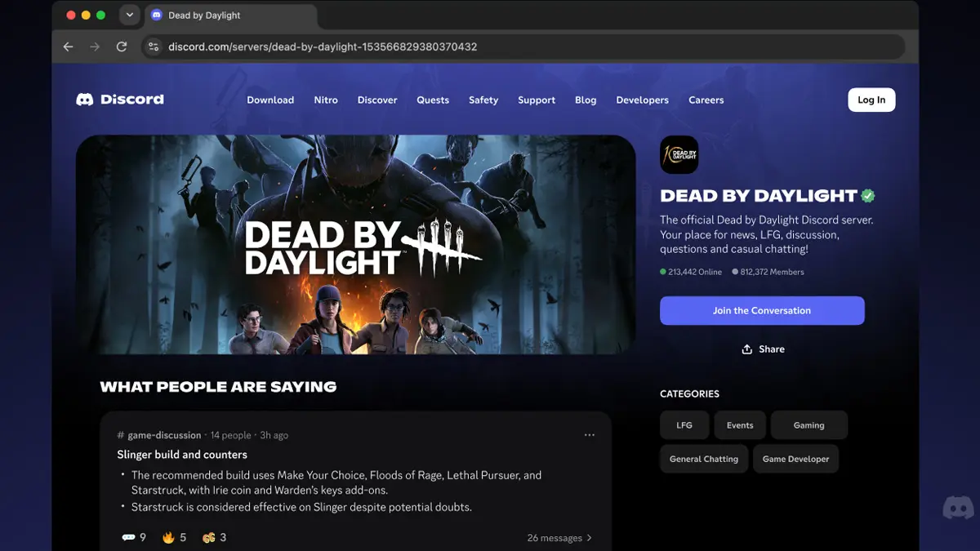Open the Developers navigation link

[x=643, y=100]
